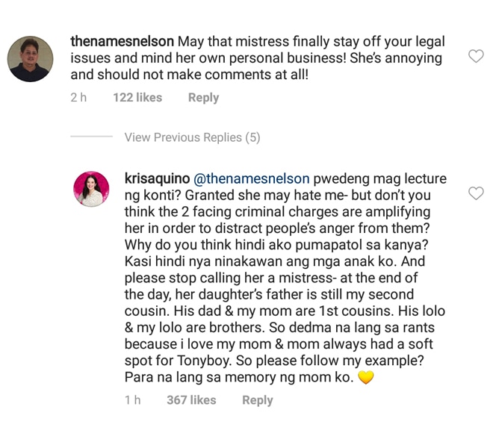The height and width of the screenshot is (448, 493).
Task: Click the 1 h timestamp
Action: 132,400
